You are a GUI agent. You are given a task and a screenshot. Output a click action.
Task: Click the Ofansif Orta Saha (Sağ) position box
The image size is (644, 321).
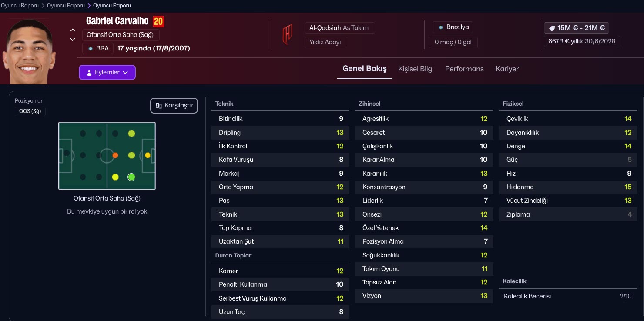(x=121, y=35)
